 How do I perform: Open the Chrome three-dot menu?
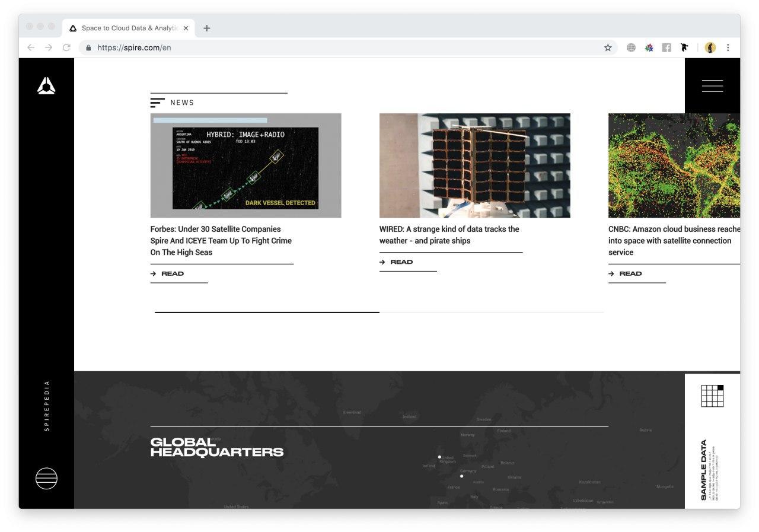(x=728, y=47)
